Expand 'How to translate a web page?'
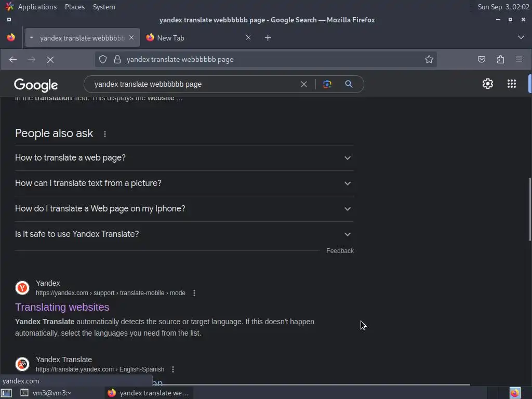The image size is (532, 399). pos(184,158)
